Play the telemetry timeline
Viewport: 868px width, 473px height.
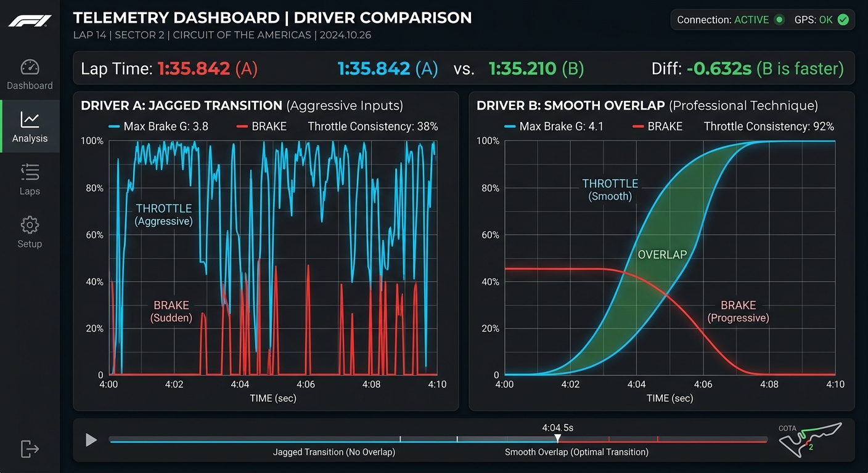(x=91, y=440)
